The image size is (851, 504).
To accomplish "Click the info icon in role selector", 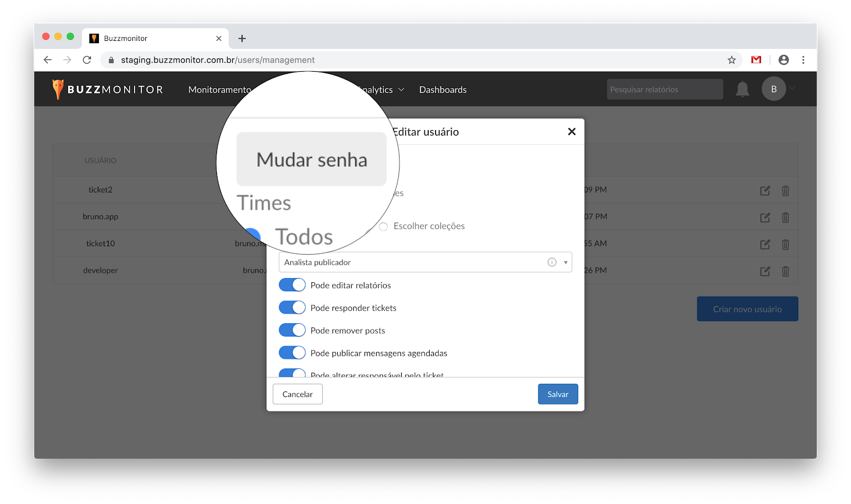I will pos(552,262).
